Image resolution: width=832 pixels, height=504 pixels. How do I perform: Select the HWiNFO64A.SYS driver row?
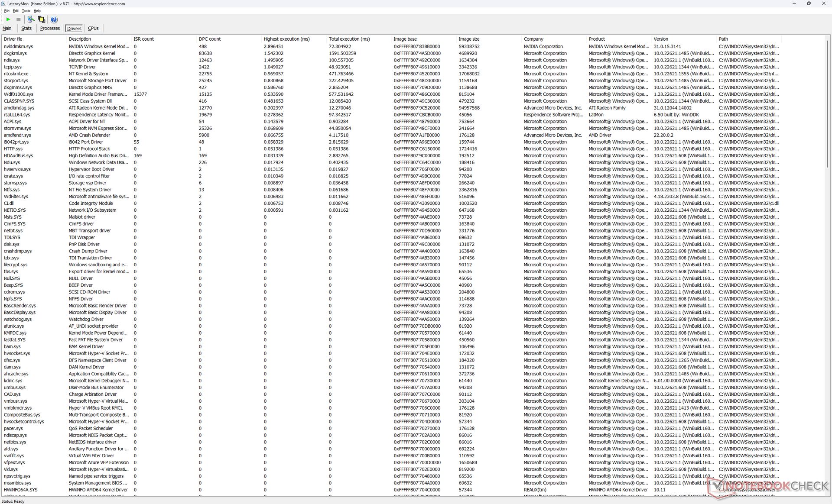click(x=391, y=490)
